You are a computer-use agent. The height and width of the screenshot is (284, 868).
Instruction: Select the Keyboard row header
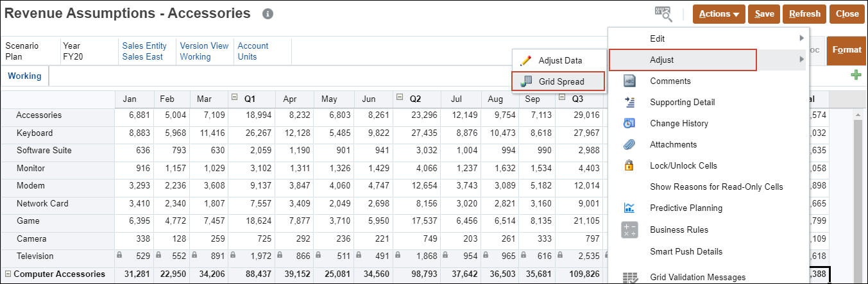[x=57, y=133]
